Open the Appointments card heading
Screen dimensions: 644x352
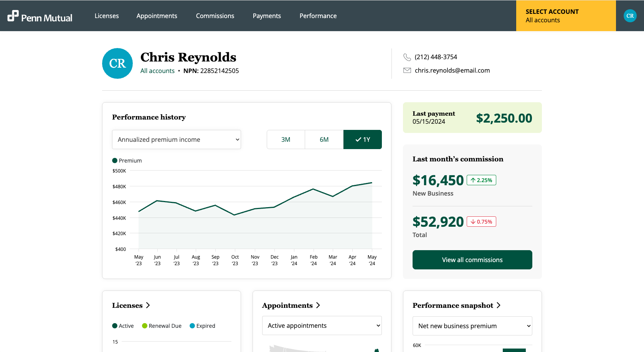(x=287, y=305)
